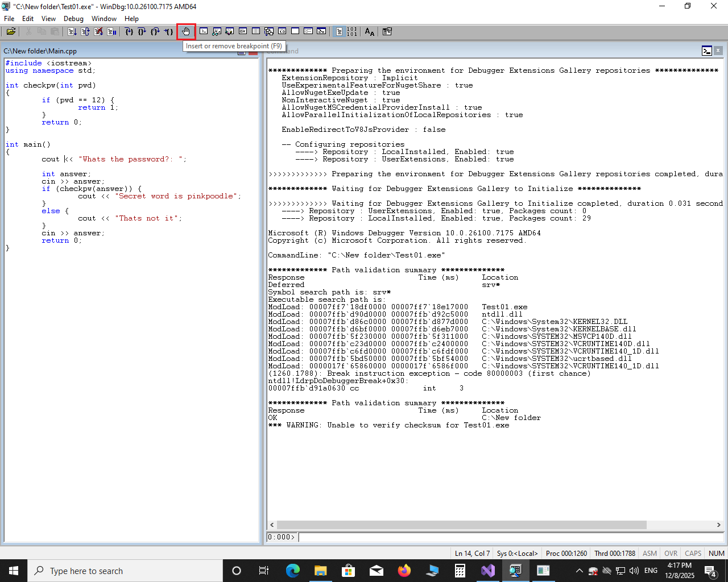Open the Options toolbar icon
Viewport: 728px width, 582px height.
pos(387,32)
